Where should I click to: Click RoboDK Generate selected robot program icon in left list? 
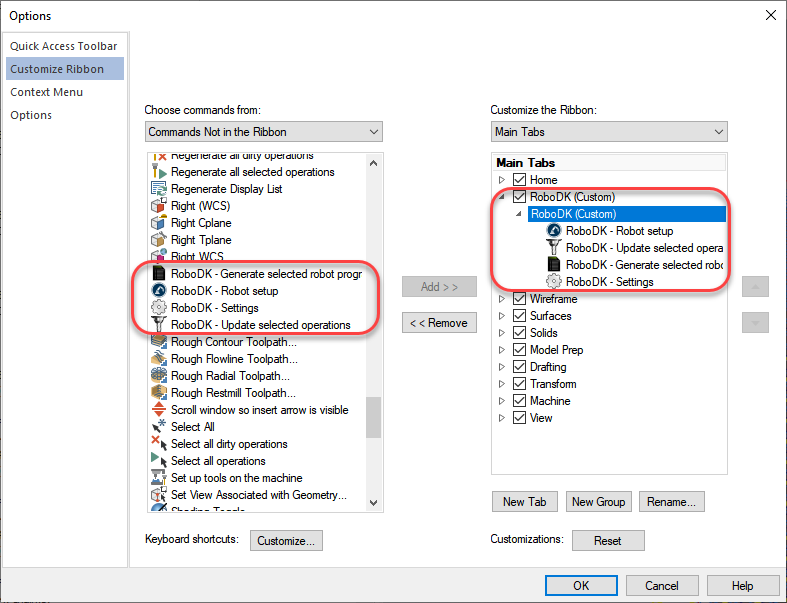pyautogui.click(x=158, y=274)
